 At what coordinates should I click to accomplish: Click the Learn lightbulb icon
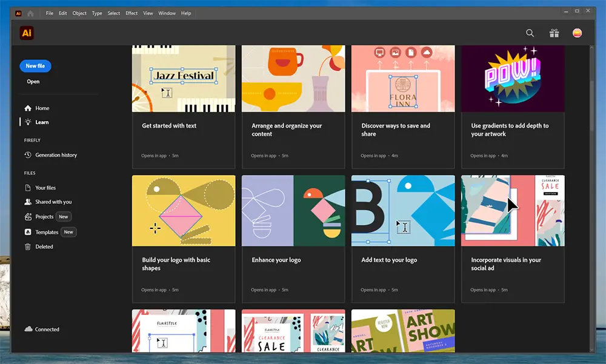pyautogui.click(x=28, y=122)
